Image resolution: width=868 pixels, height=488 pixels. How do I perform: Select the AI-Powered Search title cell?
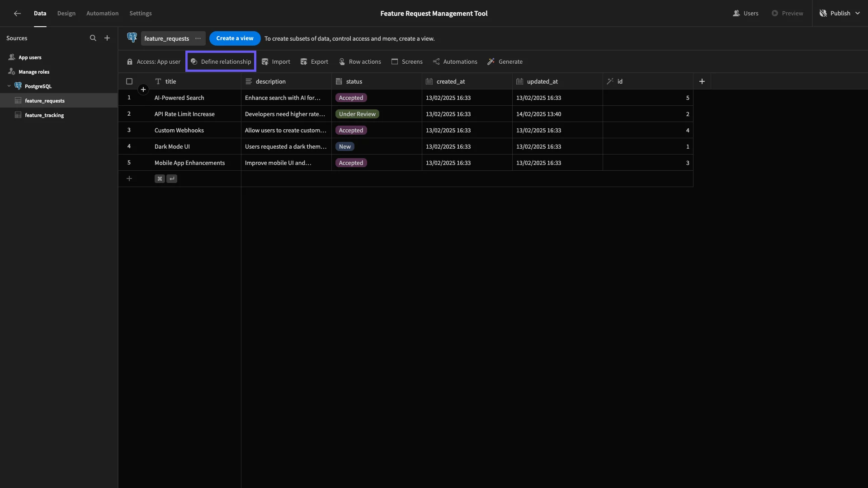click(x=196, y=98)
